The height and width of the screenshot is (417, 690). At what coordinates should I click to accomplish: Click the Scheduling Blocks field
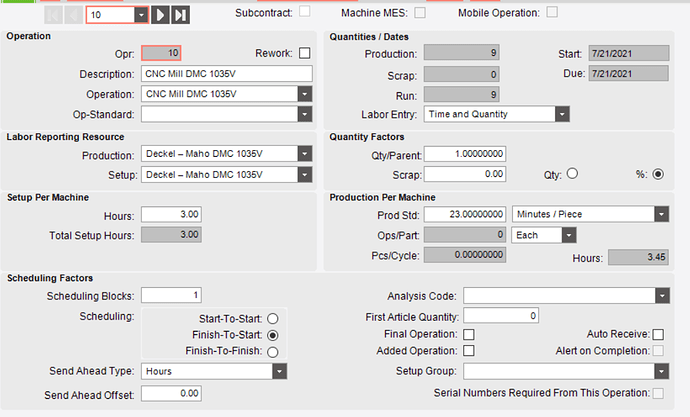[x=171, y=295]
